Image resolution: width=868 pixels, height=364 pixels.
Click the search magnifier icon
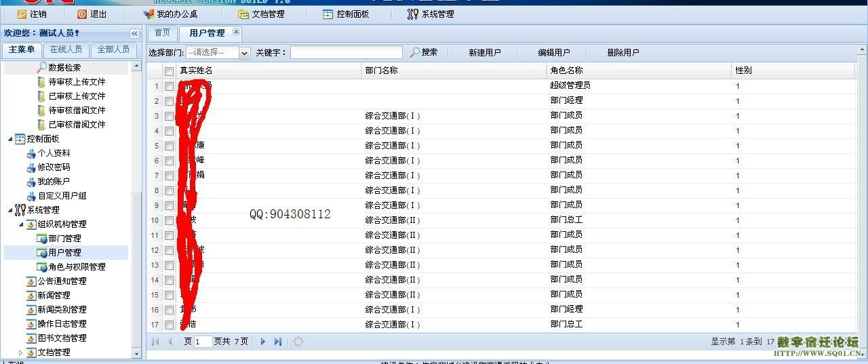pos(415,52)
